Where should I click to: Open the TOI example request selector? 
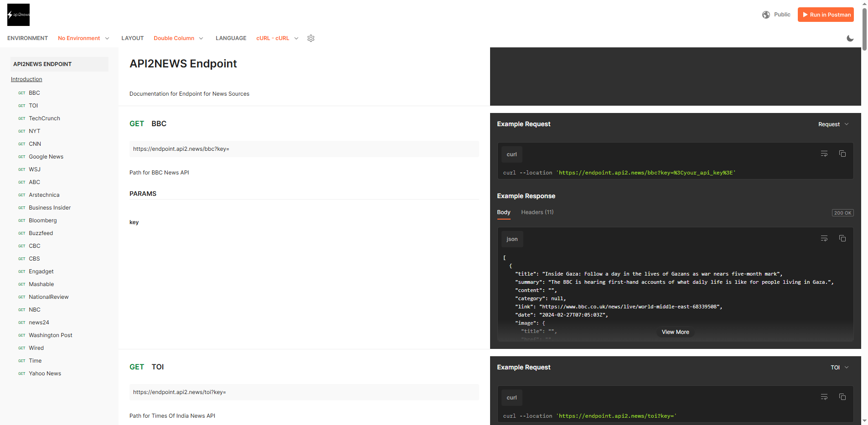tap(839, 367)
